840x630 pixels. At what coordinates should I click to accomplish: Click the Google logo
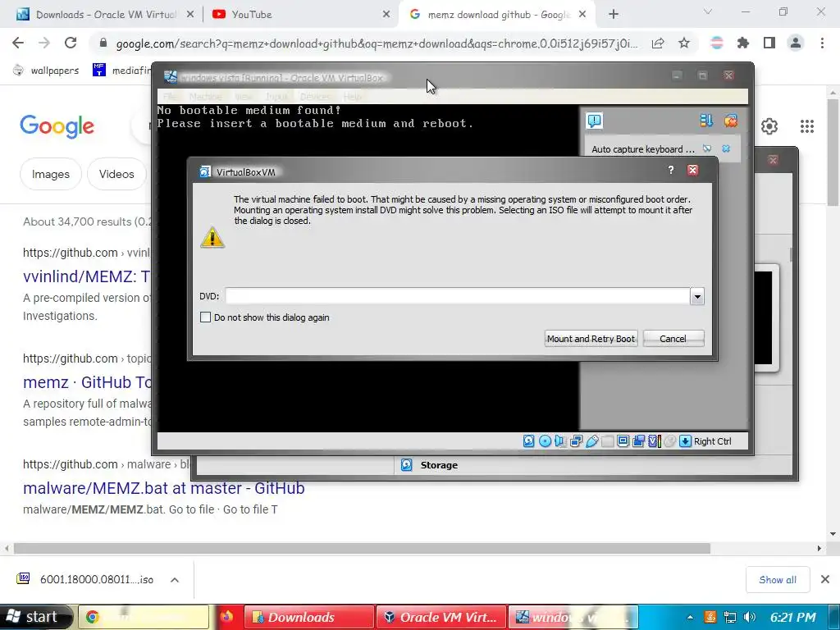(x=57, y=126)
